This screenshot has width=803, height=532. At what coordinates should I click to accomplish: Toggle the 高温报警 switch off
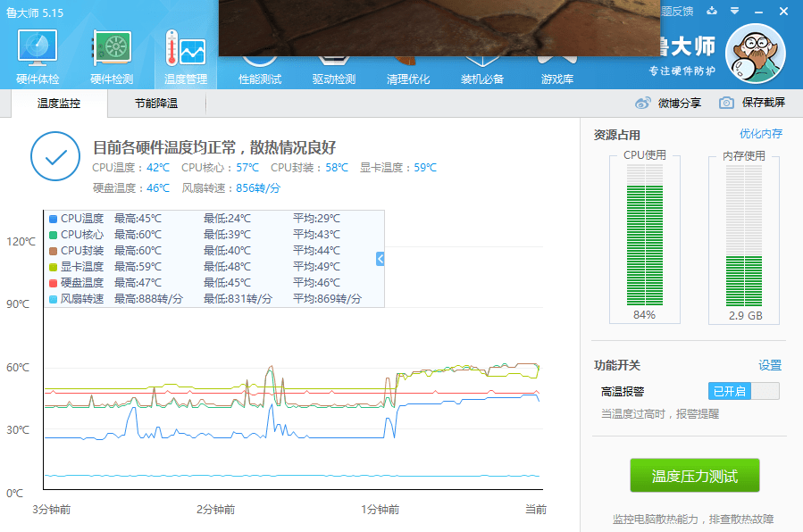[743, 391]
